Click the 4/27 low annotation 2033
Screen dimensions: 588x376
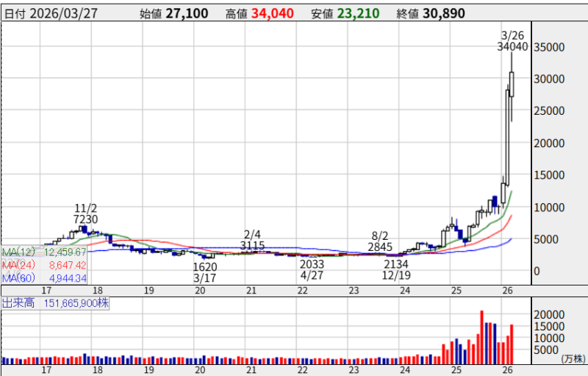(312, 264)
